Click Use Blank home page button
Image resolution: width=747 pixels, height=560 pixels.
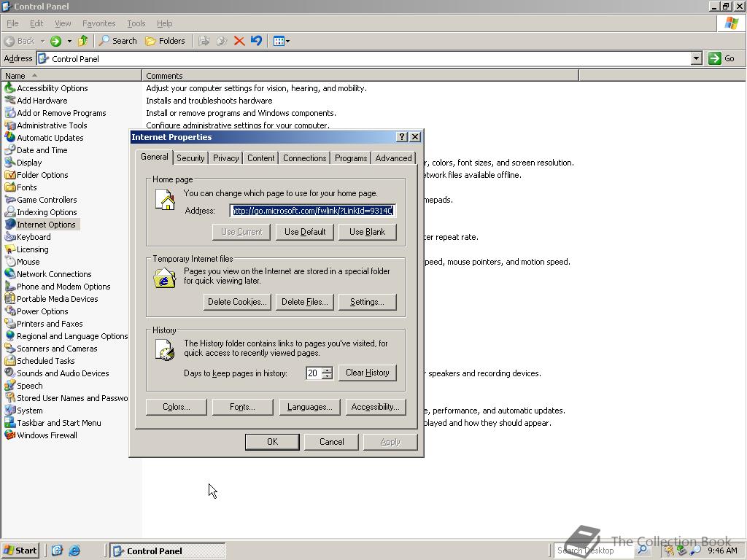point(368,232)
